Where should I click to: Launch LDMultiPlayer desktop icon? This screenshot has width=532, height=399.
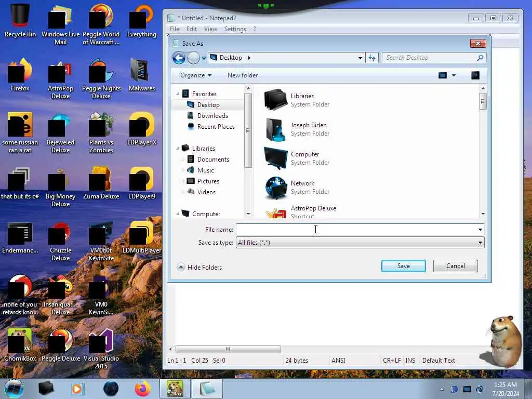141,237
